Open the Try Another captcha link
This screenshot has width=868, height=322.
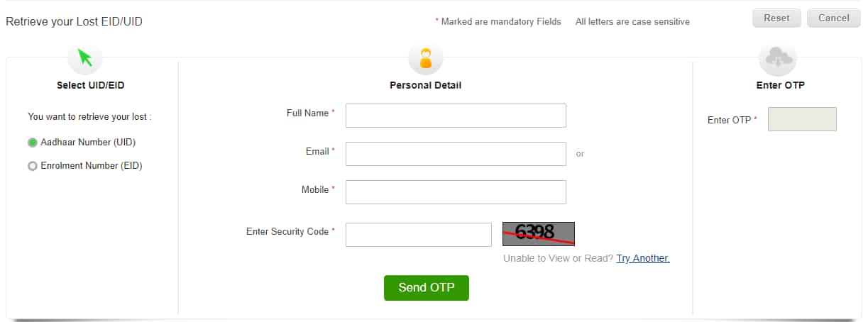[x=643, y=258]
